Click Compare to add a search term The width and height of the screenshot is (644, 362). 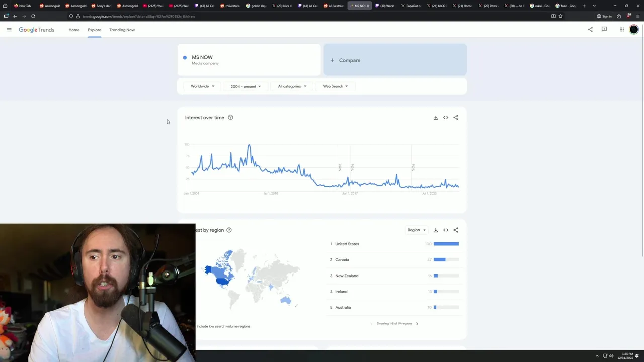coord(395,60)
